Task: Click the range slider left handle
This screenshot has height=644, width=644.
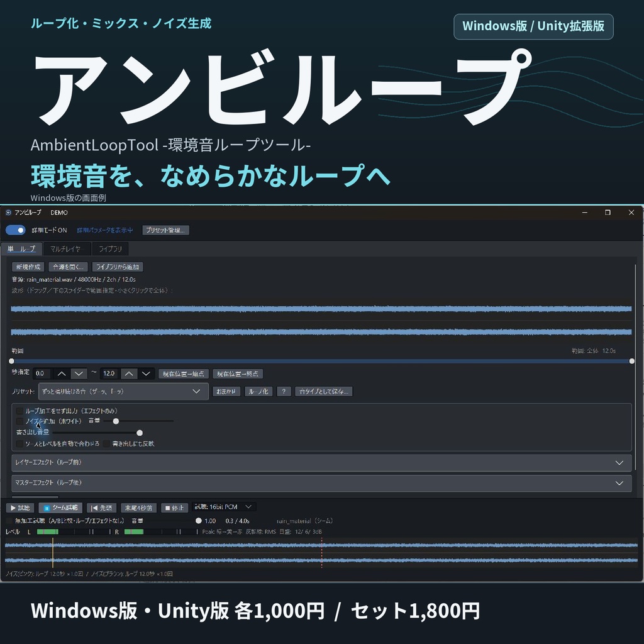Action: pos(11,361)
